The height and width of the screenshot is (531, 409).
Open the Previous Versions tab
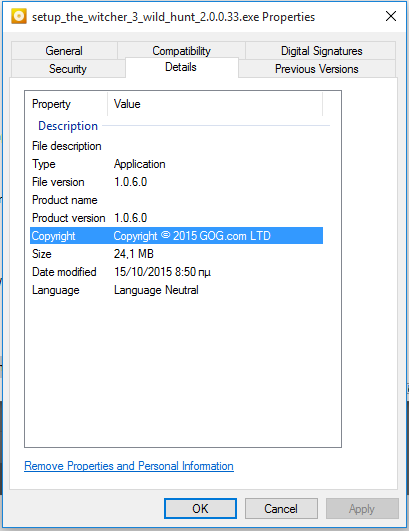pyautogui.click(x=317, y=69)
